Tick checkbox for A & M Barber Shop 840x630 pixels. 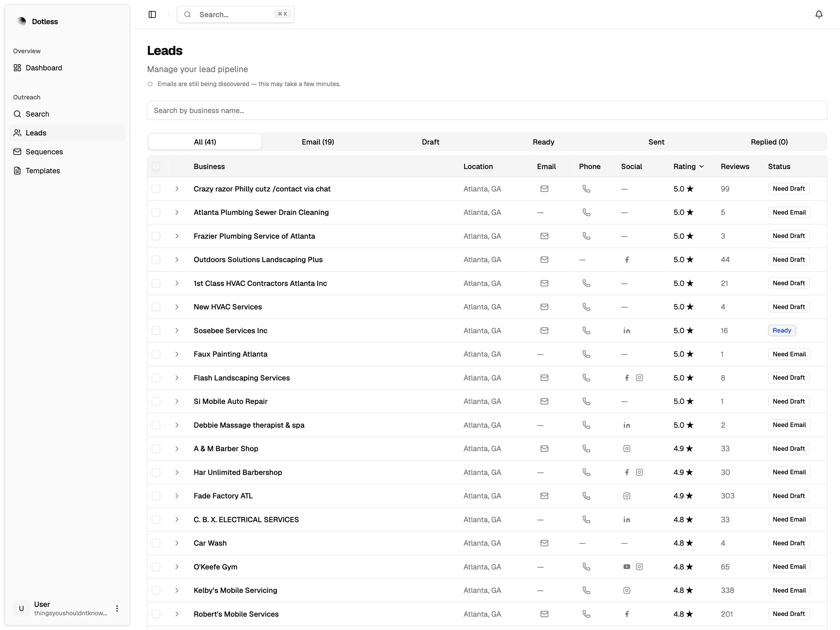tap(156, 448)
